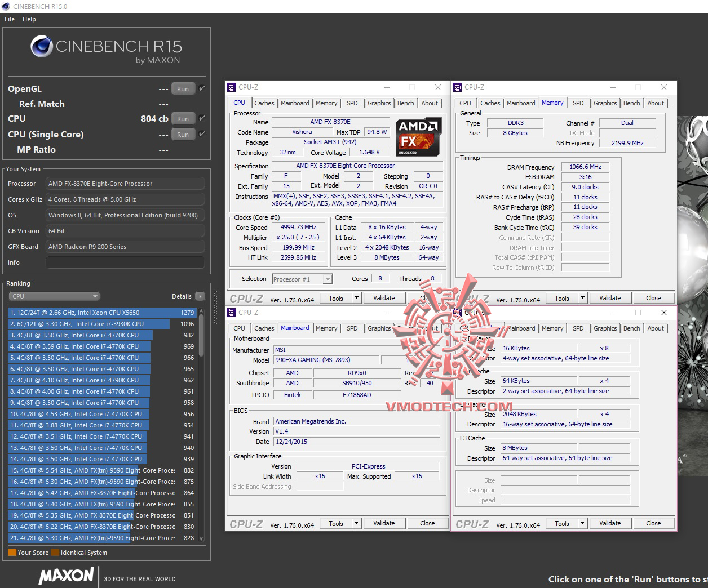The height and width of the screenshot is (588, 708).
Task: Run the OpenGL benchmark
Action: coord(183,89)
